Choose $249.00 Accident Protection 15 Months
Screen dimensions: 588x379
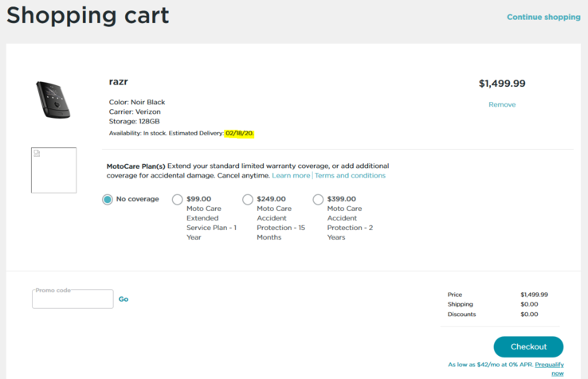pos(248,199)
